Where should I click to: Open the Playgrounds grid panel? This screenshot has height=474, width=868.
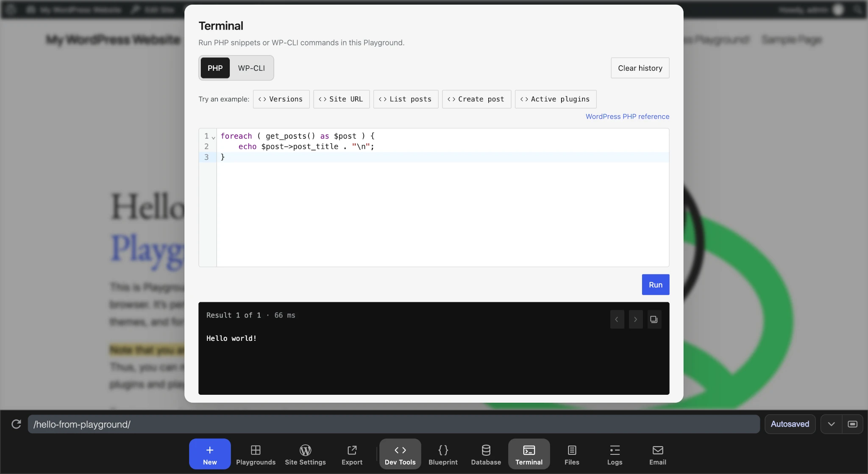(256, 454)
